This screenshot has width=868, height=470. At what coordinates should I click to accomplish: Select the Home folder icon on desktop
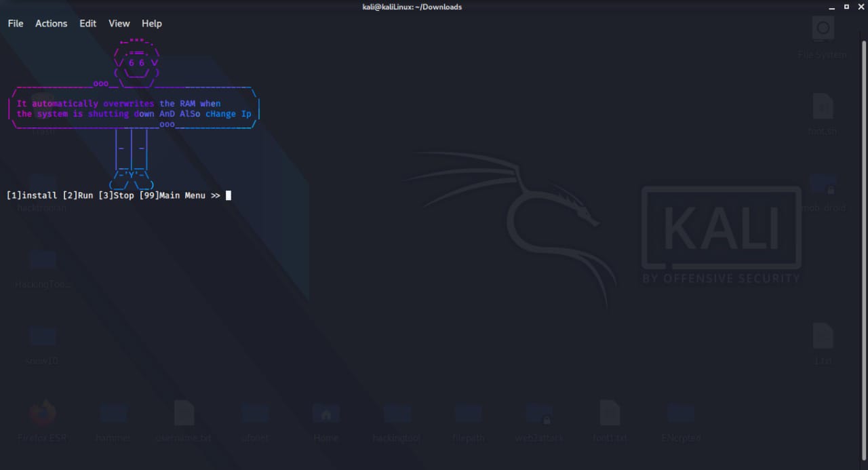326,413
